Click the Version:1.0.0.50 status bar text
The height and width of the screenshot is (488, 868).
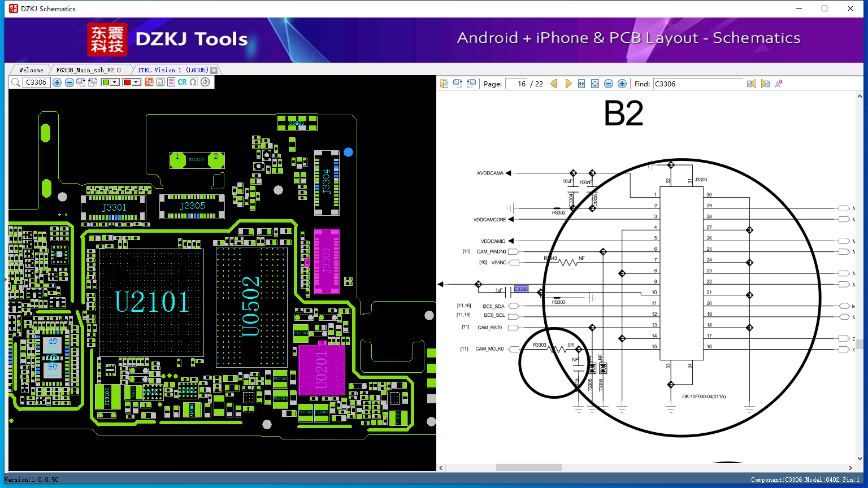32,480
